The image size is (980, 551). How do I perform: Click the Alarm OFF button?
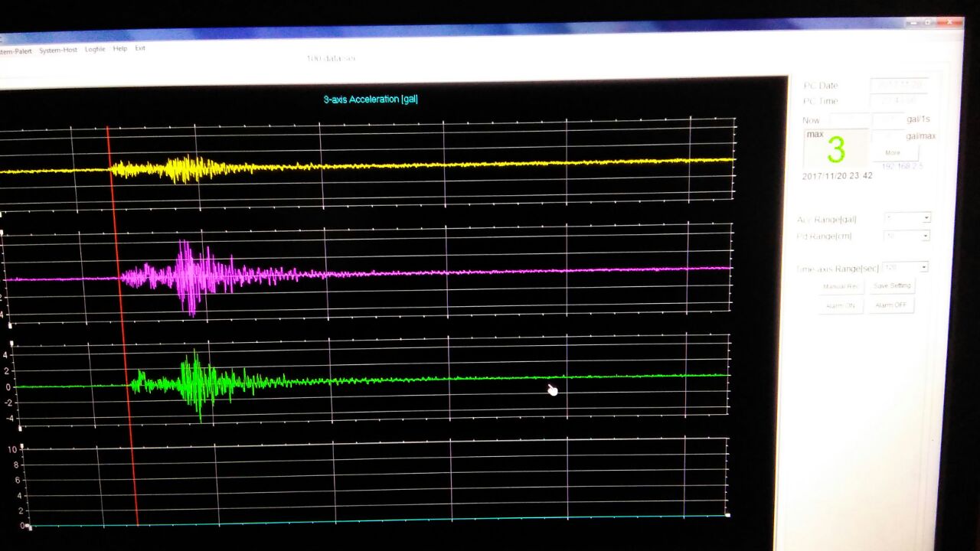pos(891,305)
